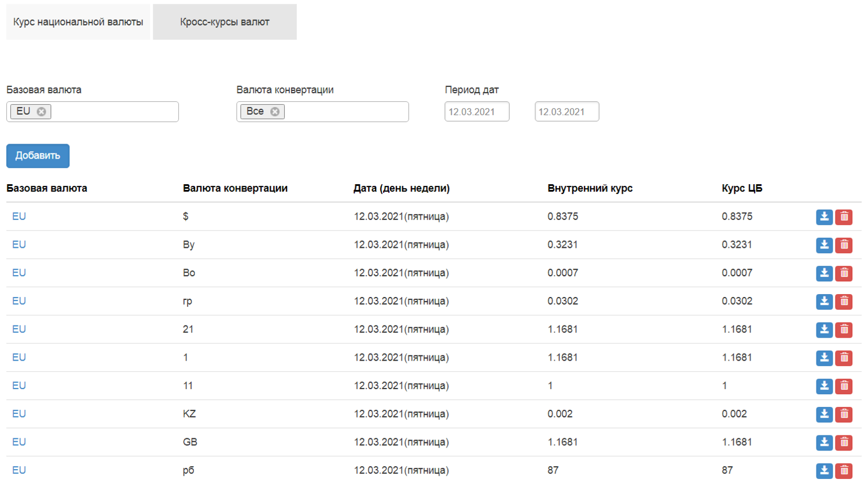
Task: Delete the row with conversion currency 1
Action: click(x=844, y=358)
